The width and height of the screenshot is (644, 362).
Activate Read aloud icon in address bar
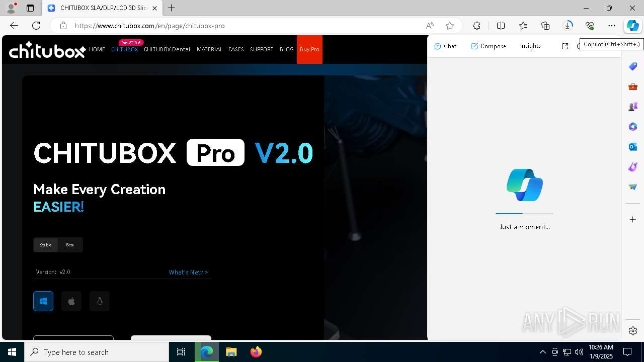coord(430,26)
